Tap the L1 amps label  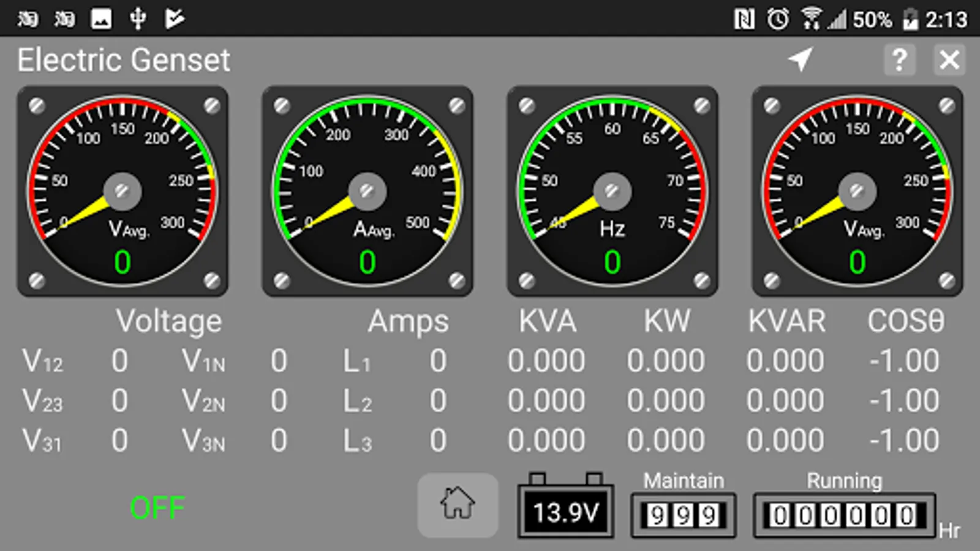357,361
